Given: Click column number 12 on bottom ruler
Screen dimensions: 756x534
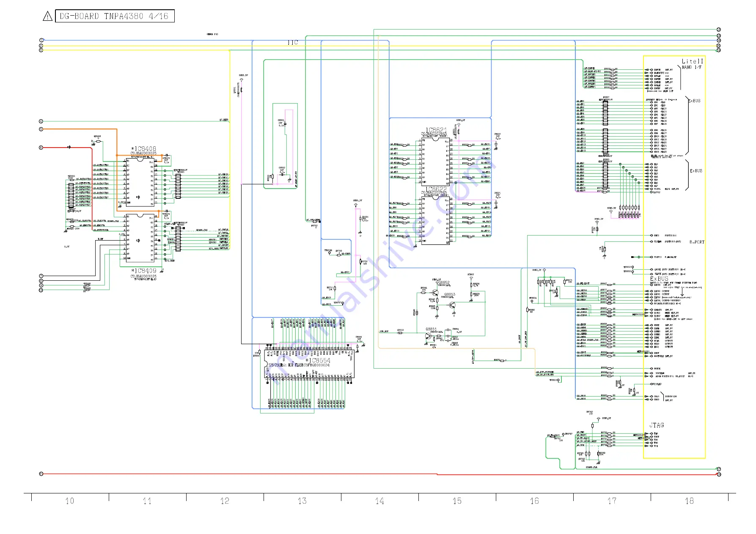Looking at the screenshot, I should tap(225, 501).
